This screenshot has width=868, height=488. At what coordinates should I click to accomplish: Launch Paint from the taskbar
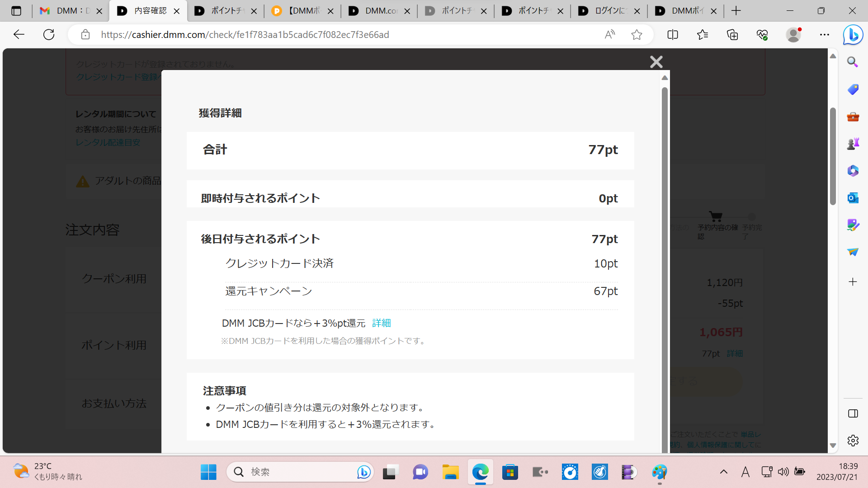[660, 471]
